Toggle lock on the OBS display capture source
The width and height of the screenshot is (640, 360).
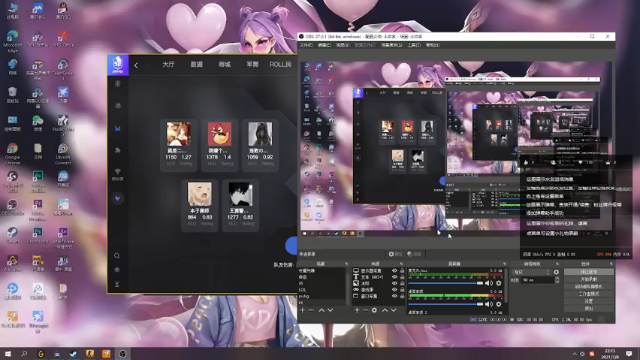click(x=402, y=270)
